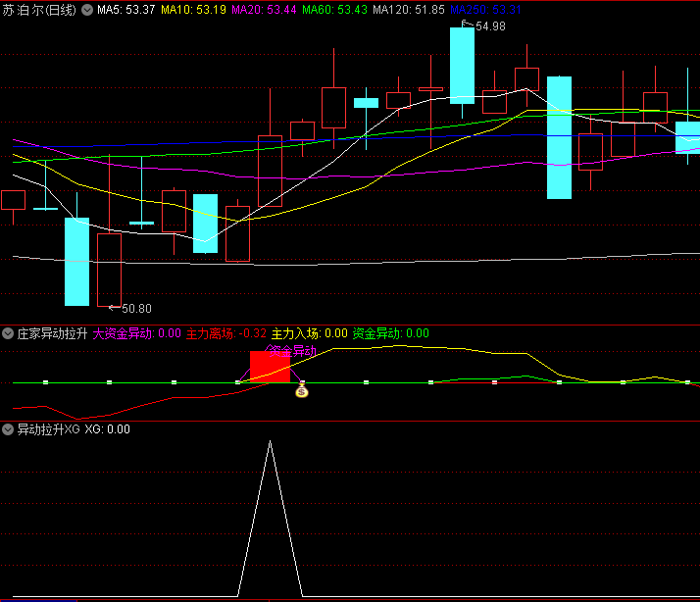
Task: Click the peak of the XG spike
Action: click(270, 443)
